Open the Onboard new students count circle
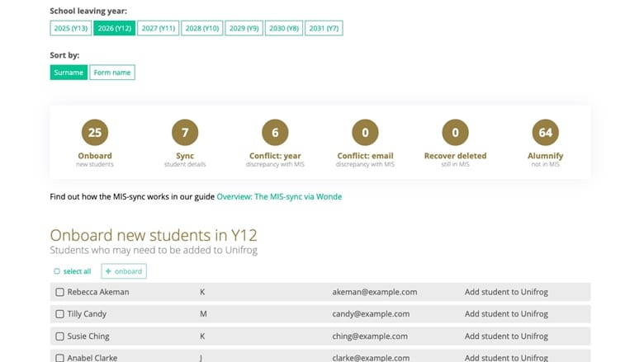The height and width of the screenshot is (362, 644). point(95,133)
